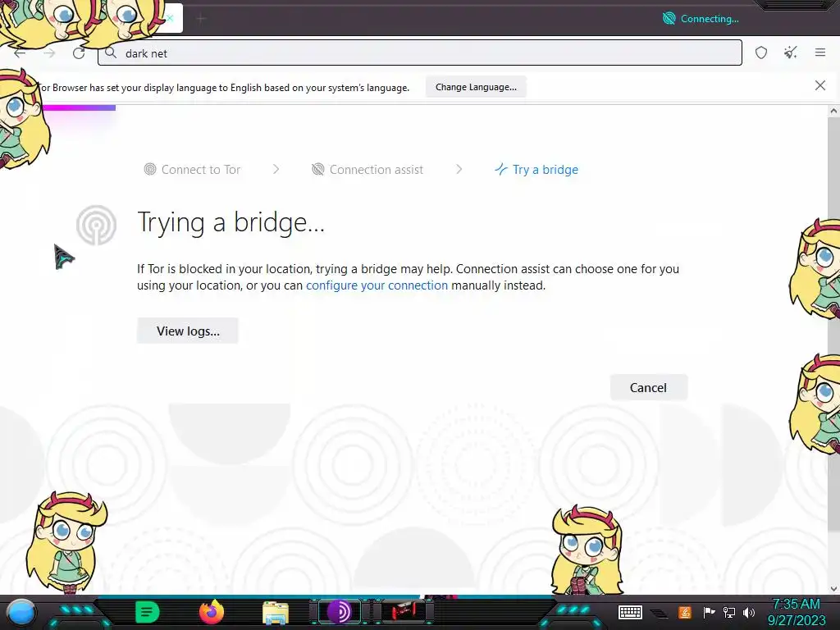This screenshot has height=630, width=840.
Task: Click the 'Trying a bridge...' heading
Action: pos(231,222)
